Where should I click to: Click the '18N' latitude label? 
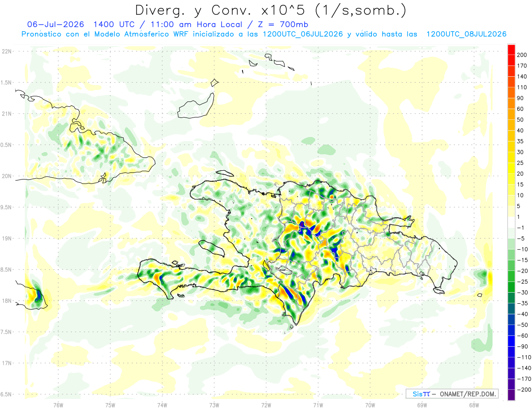7,301
